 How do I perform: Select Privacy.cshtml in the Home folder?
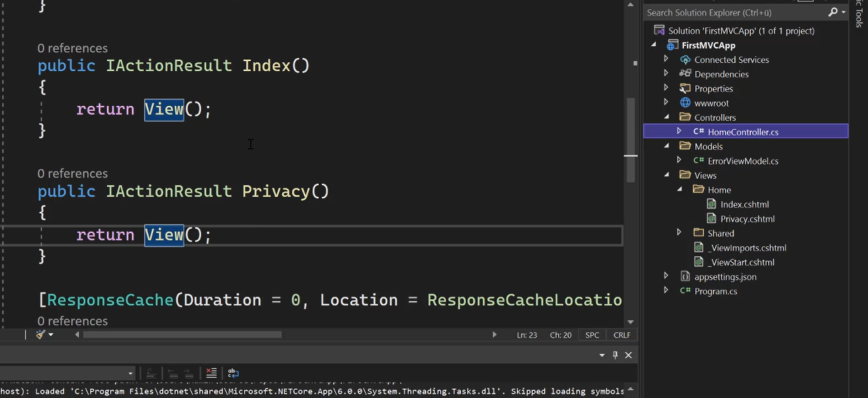coord(747,219)
